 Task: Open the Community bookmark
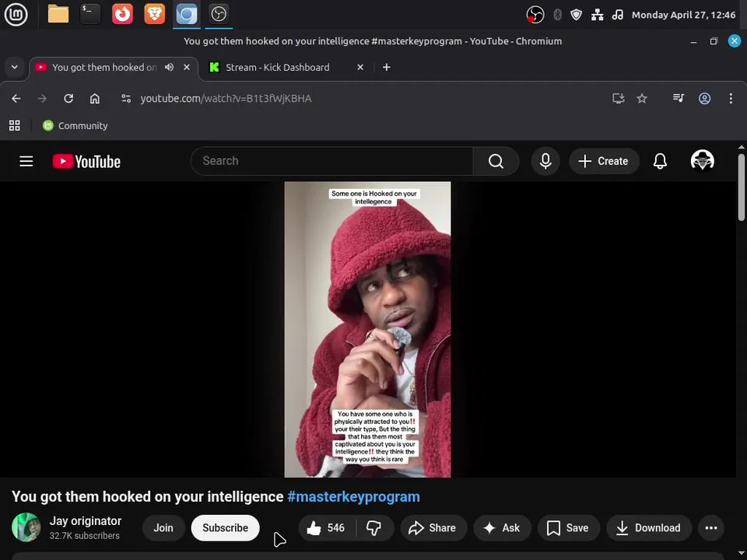pyautogui.click(x=75, y=126)
